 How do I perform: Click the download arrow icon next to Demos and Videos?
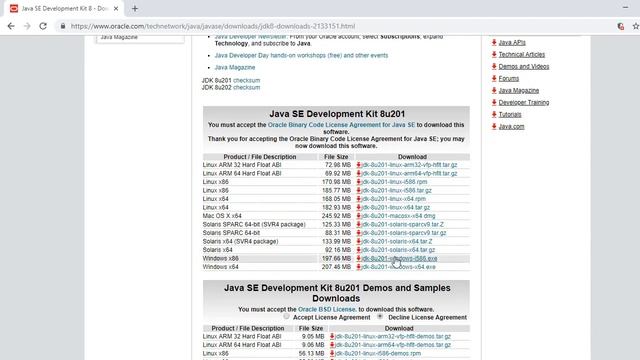click(x=494, y=66)
